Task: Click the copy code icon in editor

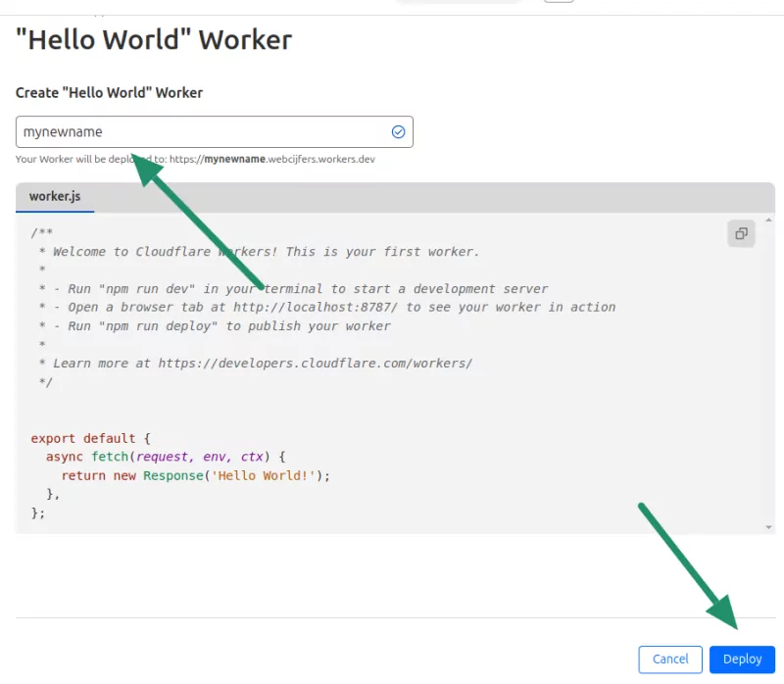Action: coord(741,233)
